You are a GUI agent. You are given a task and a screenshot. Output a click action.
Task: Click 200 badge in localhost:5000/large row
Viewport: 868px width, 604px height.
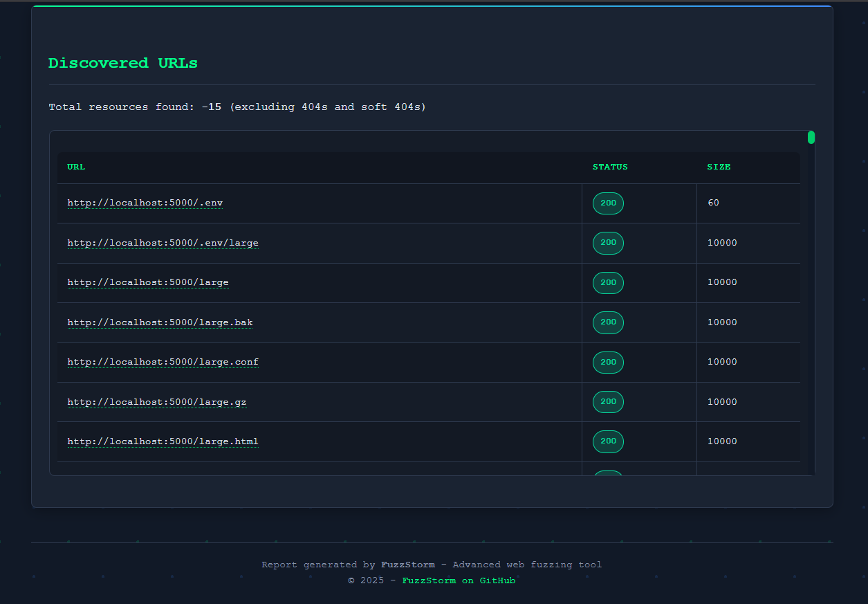(x=608, y=283)
